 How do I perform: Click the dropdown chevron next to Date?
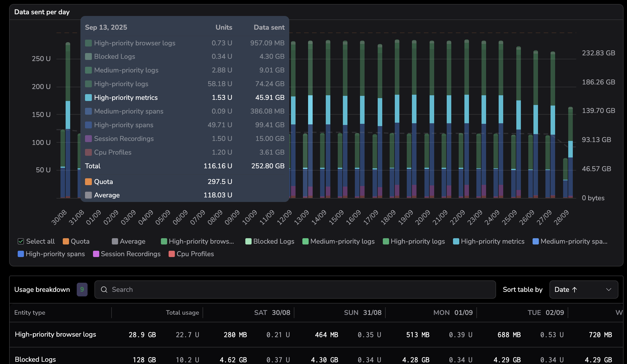pos(608,290)
